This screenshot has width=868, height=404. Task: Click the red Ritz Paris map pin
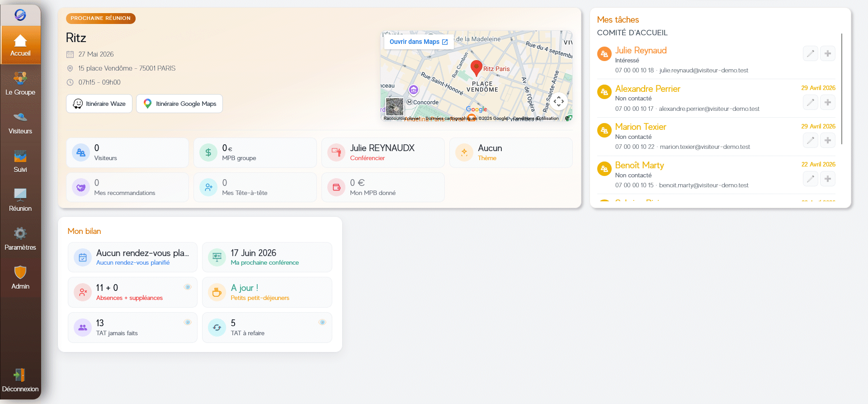tap(476, 68)
